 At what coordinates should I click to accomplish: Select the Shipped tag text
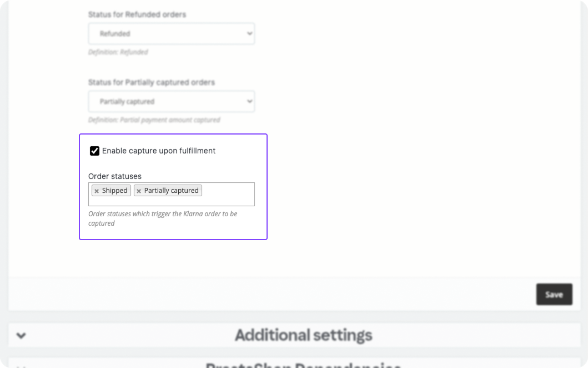(114, 190)
